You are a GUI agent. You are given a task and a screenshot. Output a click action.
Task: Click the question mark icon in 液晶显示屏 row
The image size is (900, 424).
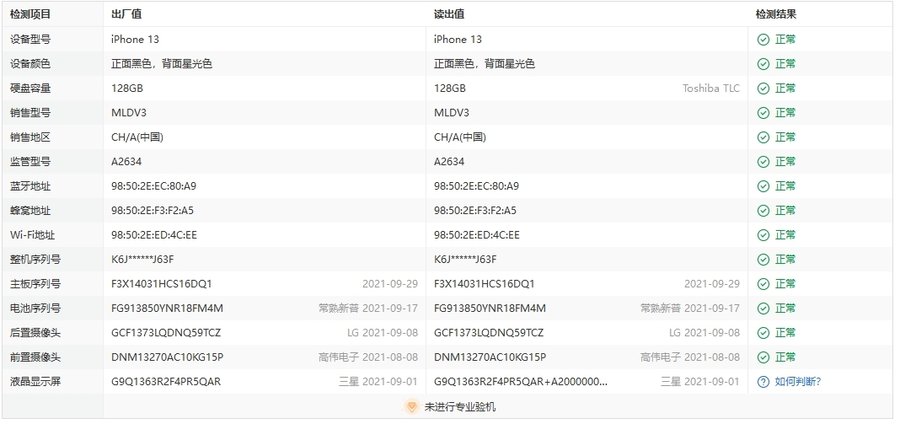(x=763, y=382)
